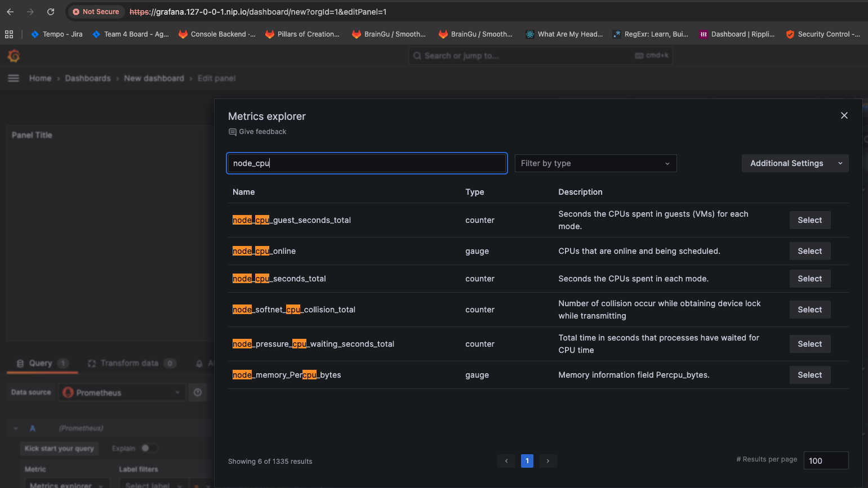Viewport: 868px width, 488px height.
Task: Click page number 1 button
Action: (x=527, y=461)
